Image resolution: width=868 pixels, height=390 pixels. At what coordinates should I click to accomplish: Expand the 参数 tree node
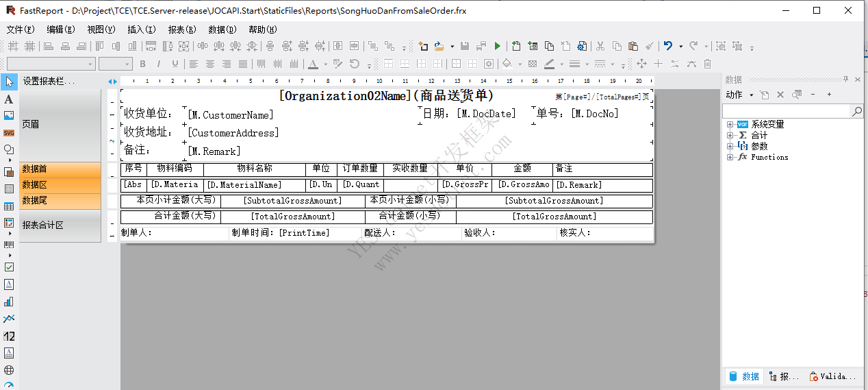730,146
